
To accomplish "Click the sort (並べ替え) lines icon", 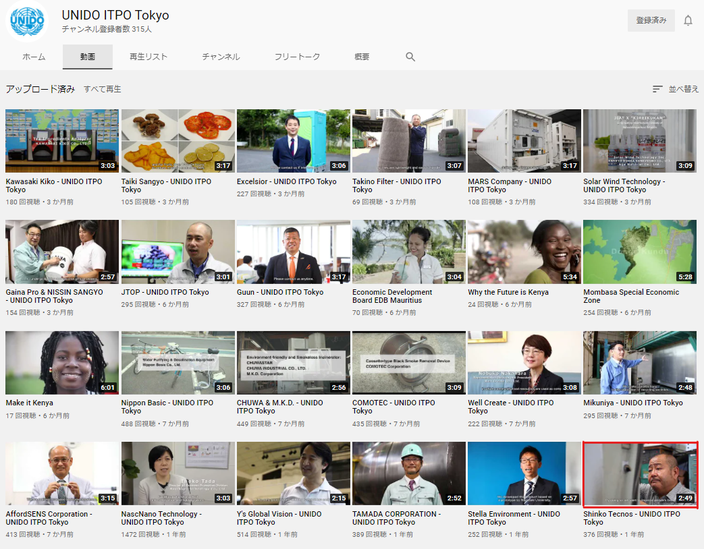I will click(x=657, y=89).
